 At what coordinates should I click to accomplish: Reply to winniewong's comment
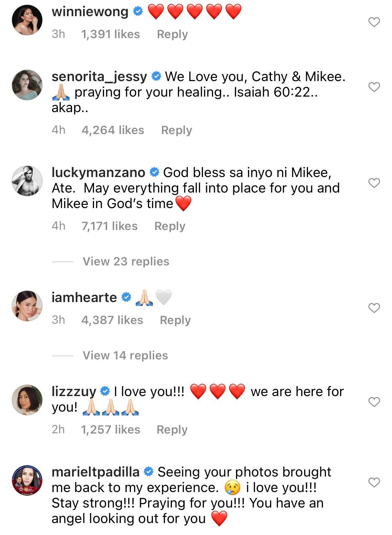point(172,34)
